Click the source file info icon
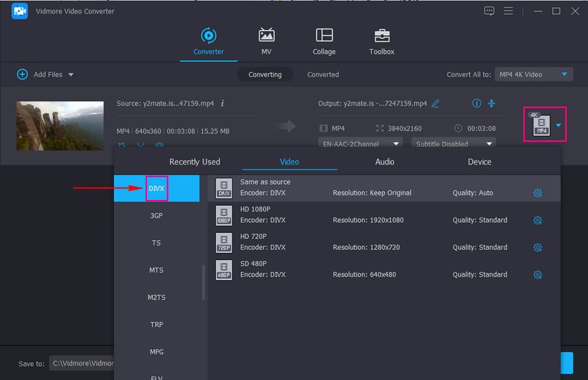 [223, 104]
